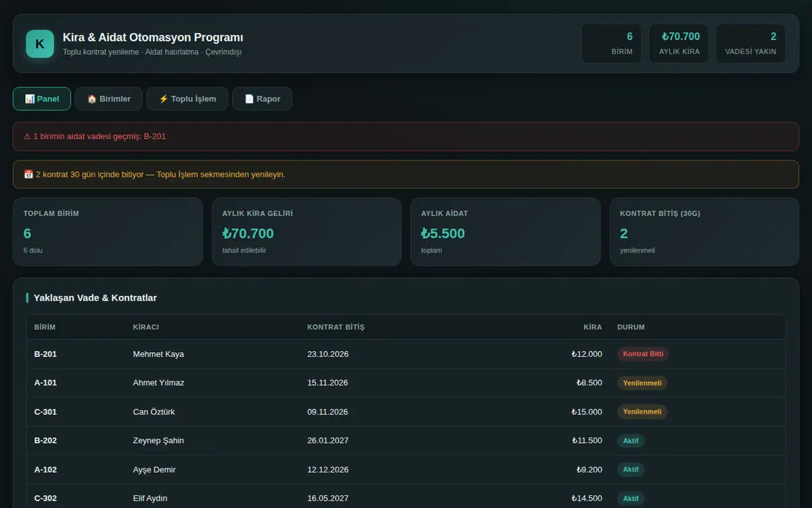The image size is (812, 508).
Task: Select unit A-101 in the table
Action: click(45, 383)
